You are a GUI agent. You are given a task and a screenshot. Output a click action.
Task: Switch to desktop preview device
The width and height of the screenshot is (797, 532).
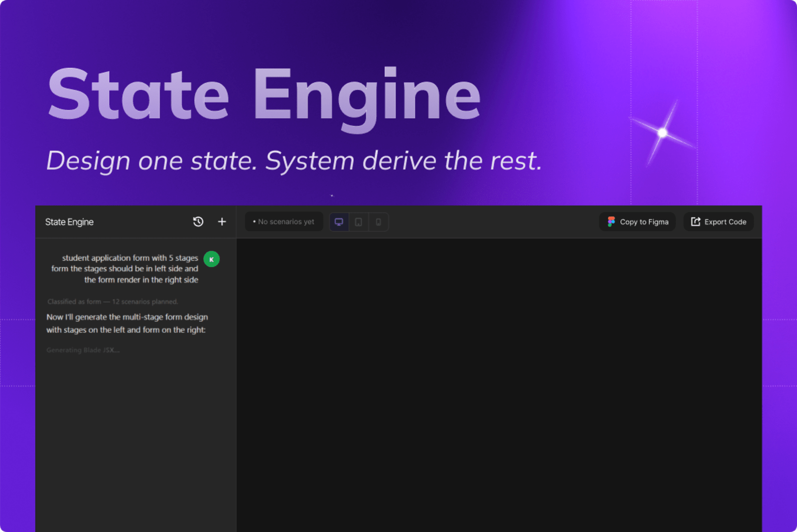tap(339, 222)
